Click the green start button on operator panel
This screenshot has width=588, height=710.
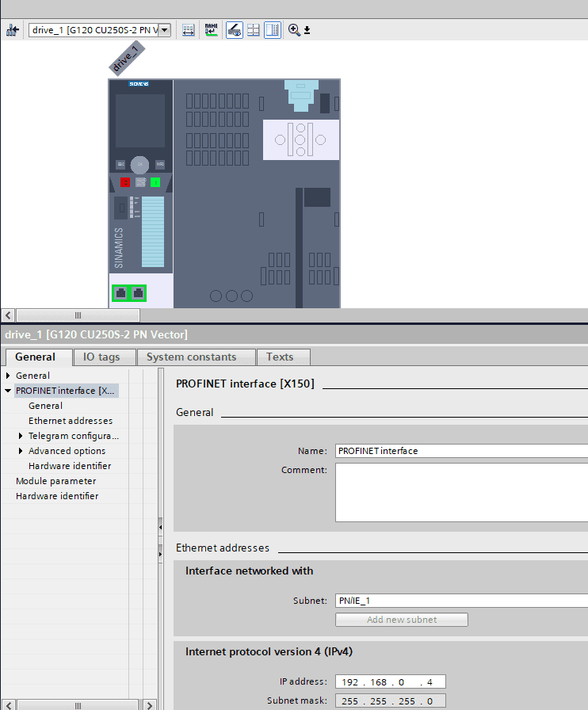click(x=155, y=182)
